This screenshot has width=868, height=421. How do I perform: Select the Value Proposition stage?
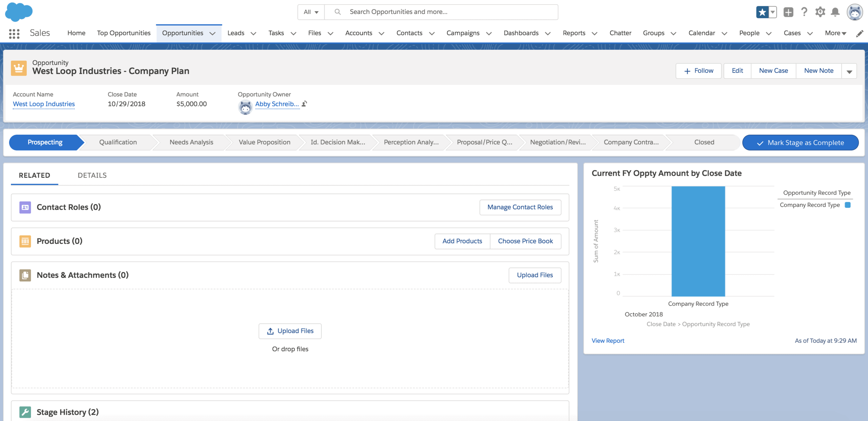pyautogui.click(x=265, y=142)
